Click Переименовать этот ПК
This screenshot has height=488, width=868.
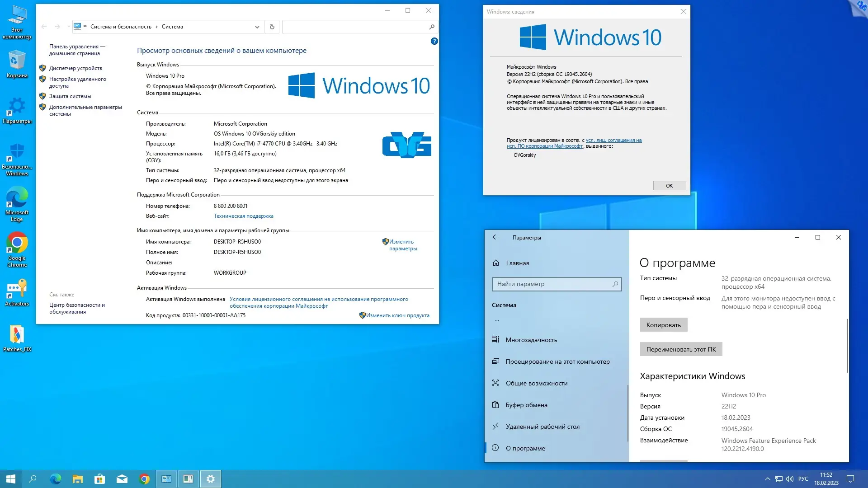tap(680, 349)
